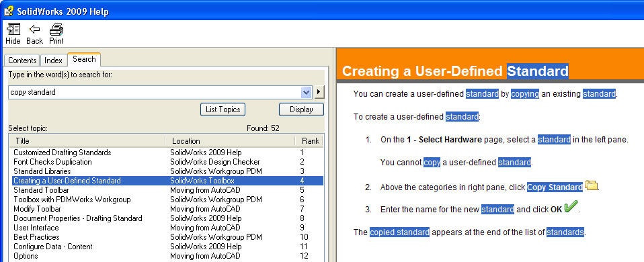Screen dimensions: 644x262
Task: Click highlighted 'copied standard' in last sentence
Action: coord(399,232)
